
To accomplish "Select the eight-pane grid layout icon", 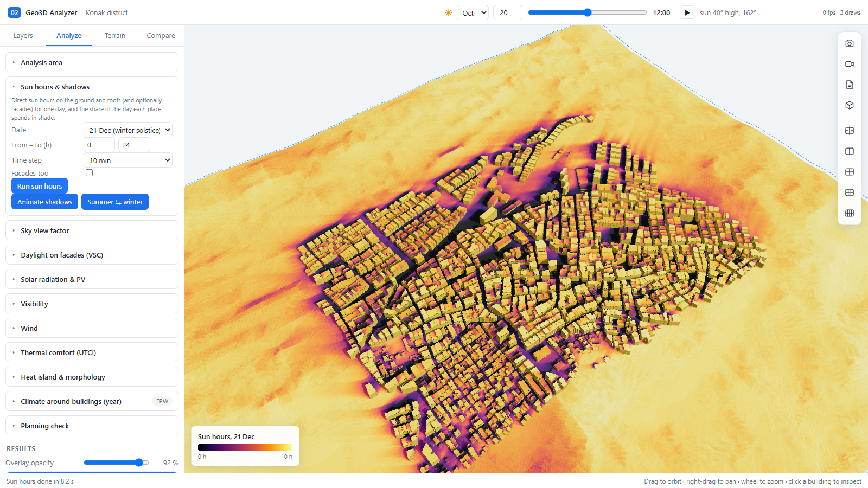I will 850,213.
